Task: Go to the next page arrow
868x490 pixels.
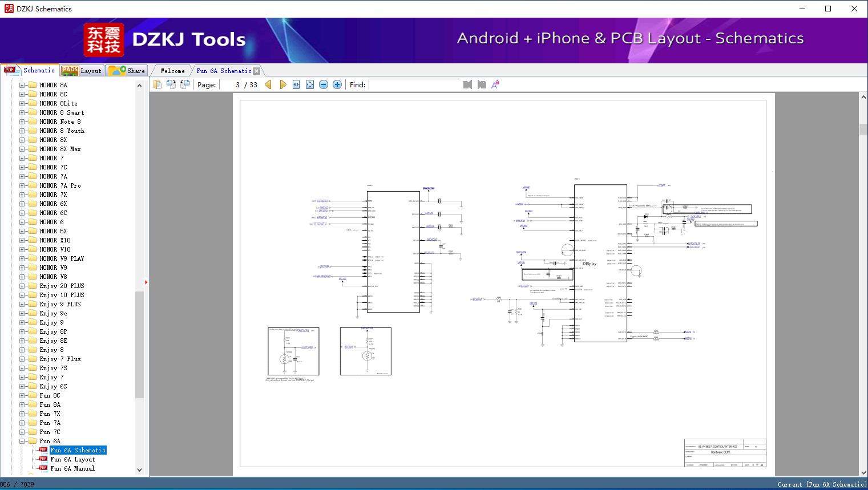Action: [x=282, y=84]
